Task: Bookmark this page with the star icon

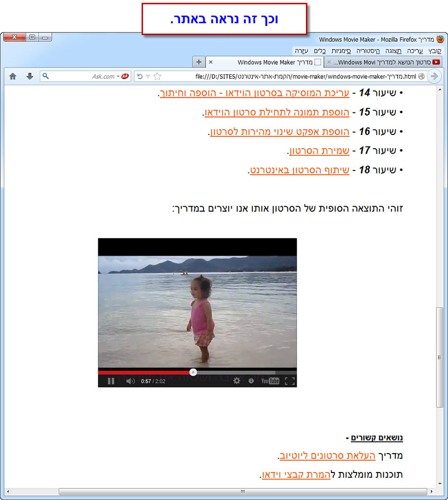Action: coord(157,76)
